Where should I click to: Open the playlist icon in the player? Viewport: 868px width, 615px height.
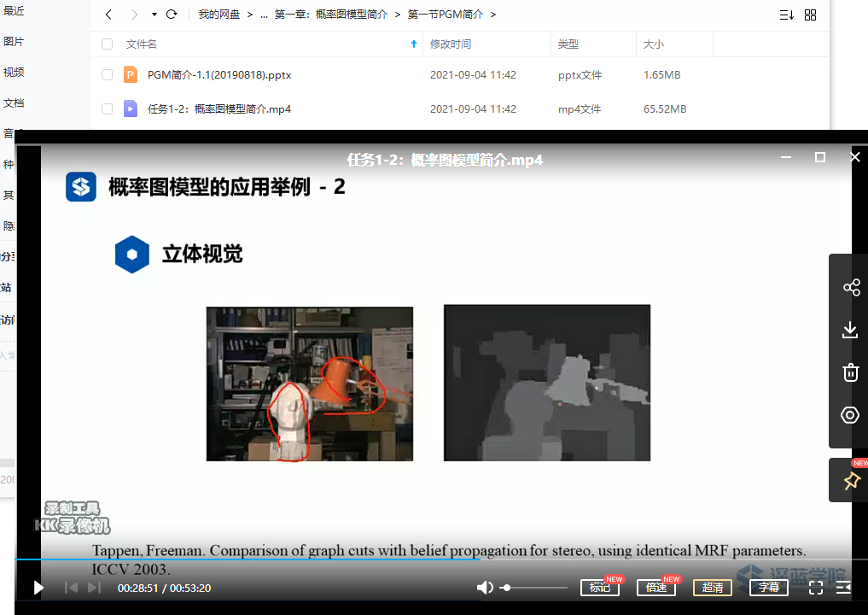(x=843, y=588)
